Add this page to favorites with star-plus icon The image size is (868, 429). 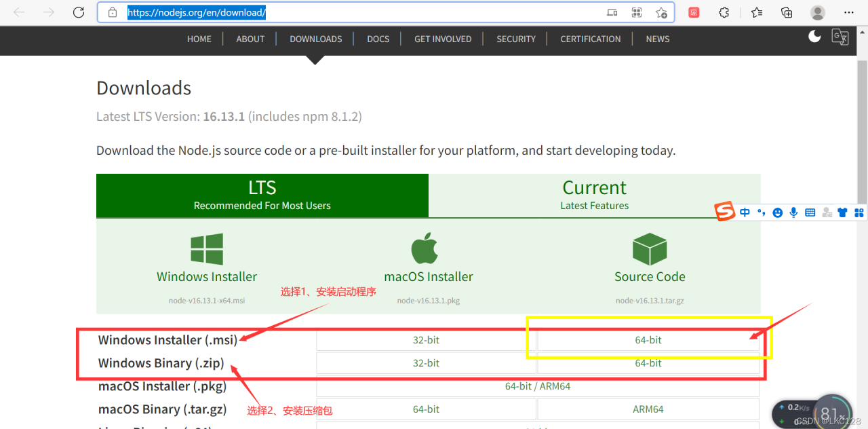[x=661, y=12]
